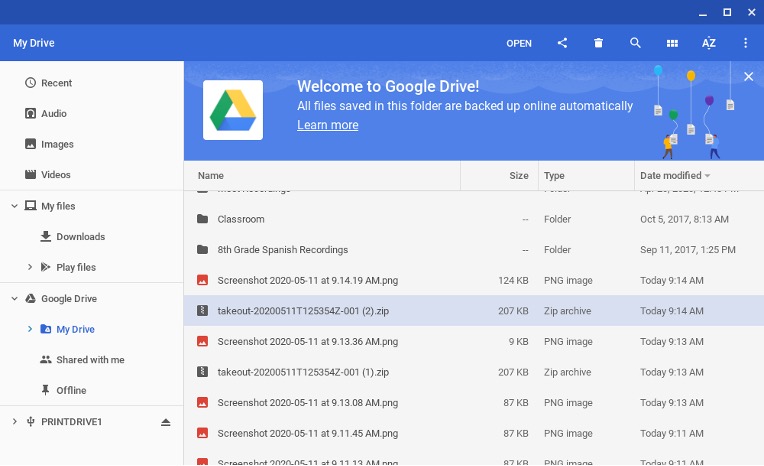Collapse the Google Drive tree
The width and height of the screenshot is (764, 466).
click(x=15, y=299)
